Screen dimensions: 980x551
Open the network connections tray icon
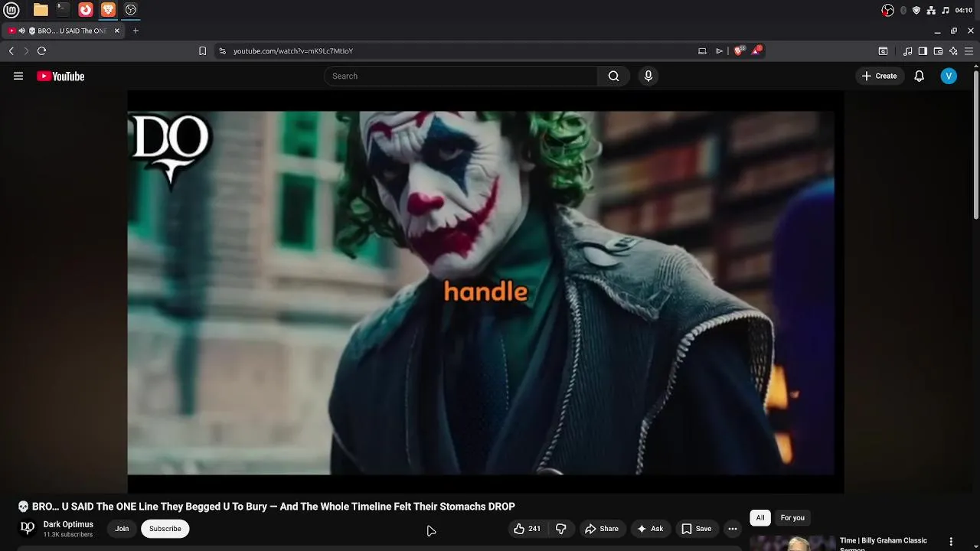(x=931, y=10)
